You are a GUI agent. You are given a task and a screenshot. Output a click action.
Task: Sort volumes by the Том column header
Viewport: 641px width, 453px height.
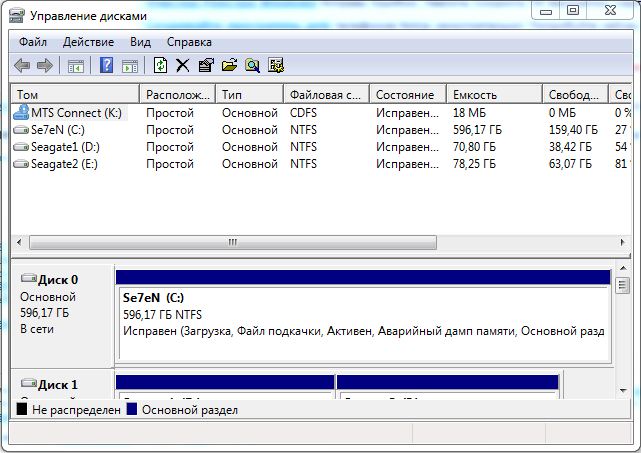(x=75, y=95)
